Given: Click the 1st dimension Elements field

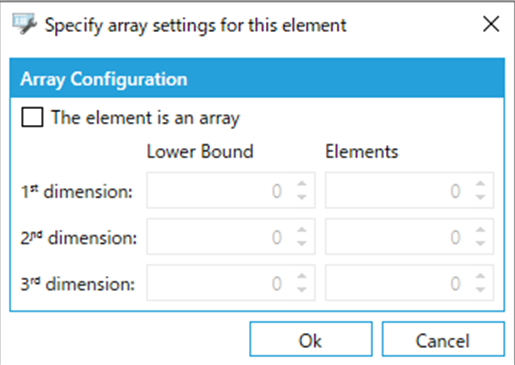Looking at the screenshot, I should pyautogui.click(x=409, y=190).
